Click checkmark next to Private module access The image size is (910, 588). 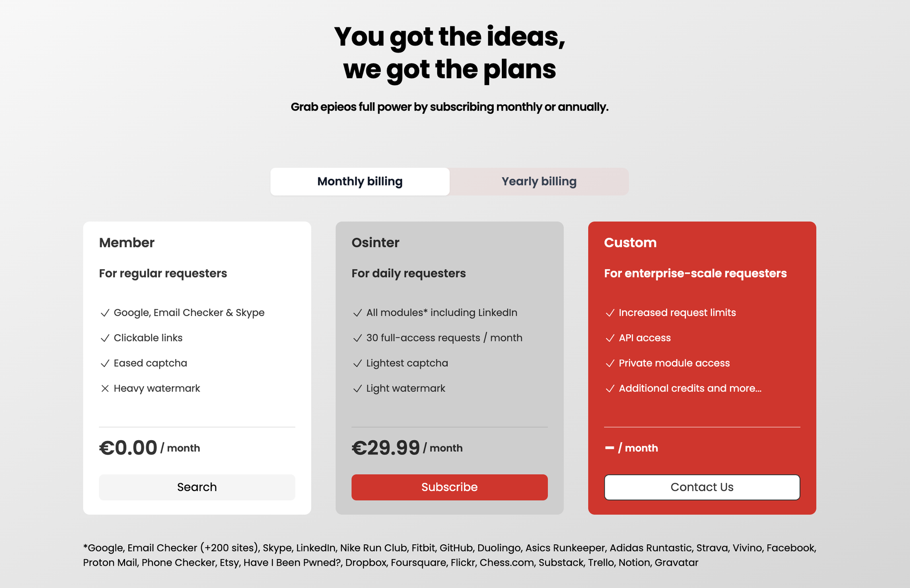[x=610, y=363]
